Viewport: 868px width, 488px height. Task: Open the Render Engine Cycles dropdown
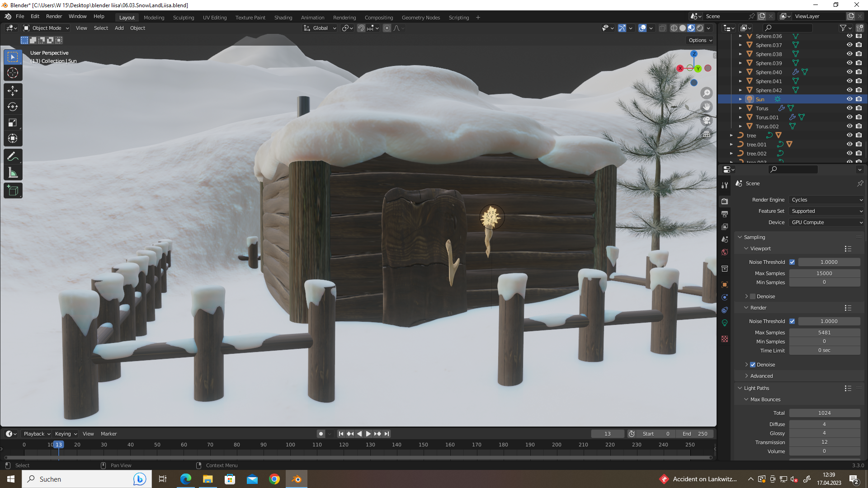[x=826, y=200]
